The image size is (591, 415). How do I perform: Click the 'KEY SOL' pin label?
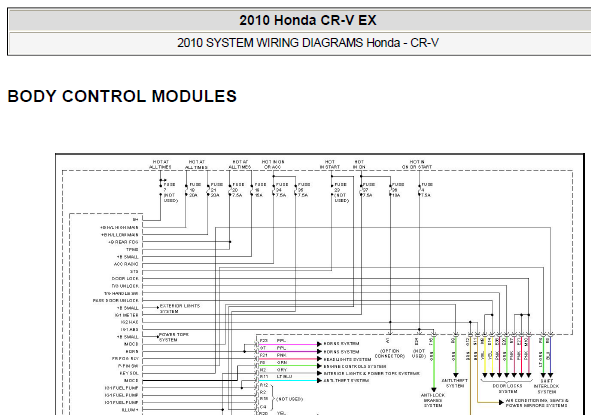coord(129,373)
